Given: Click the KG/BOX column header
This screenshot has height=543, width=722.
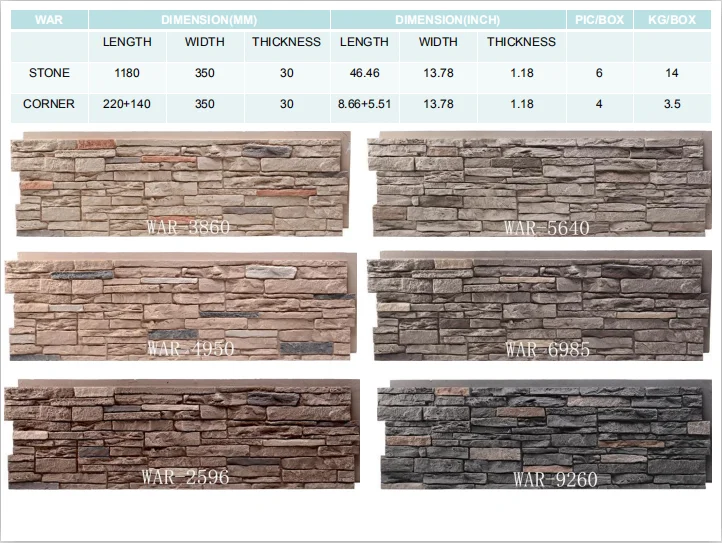Looking at the screenshot, I should (671, 19).
